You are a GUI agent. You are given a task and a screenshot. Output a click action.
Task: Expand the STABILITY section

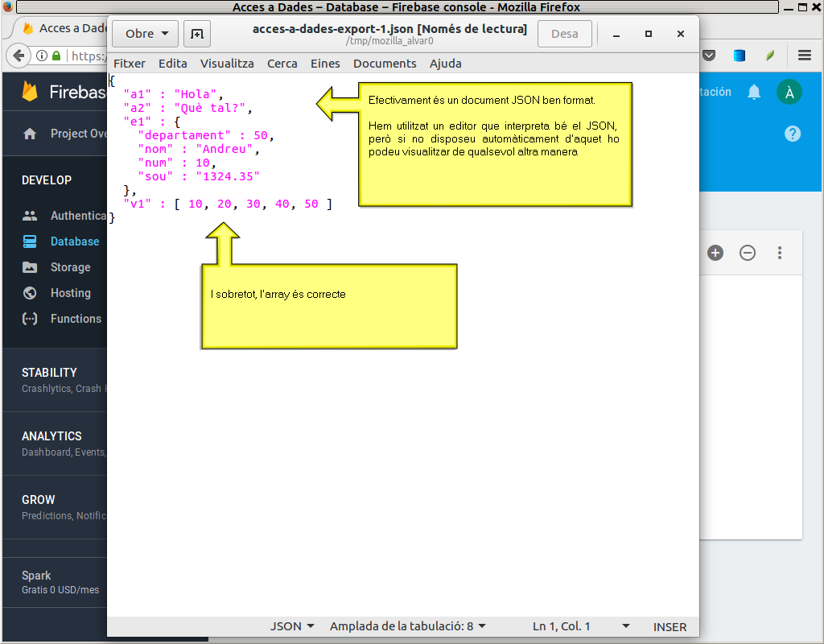click(55, 380)
